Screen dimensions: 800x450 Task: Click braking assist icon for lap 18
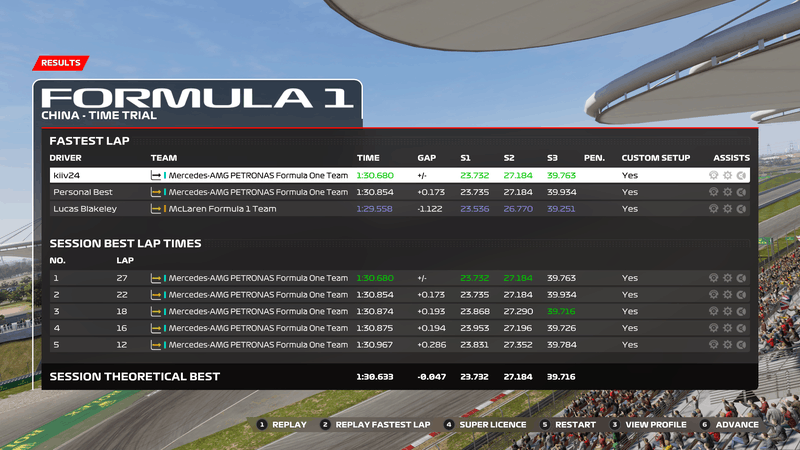coord(713,311)
